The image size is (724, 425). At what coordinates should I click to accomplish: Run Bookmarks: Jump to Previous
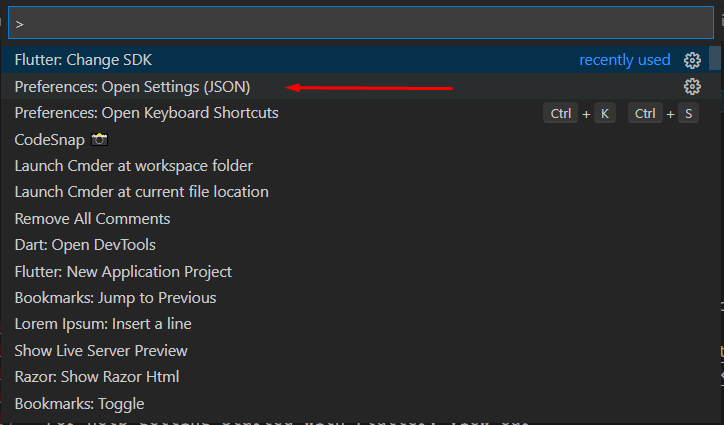(115, 298)
